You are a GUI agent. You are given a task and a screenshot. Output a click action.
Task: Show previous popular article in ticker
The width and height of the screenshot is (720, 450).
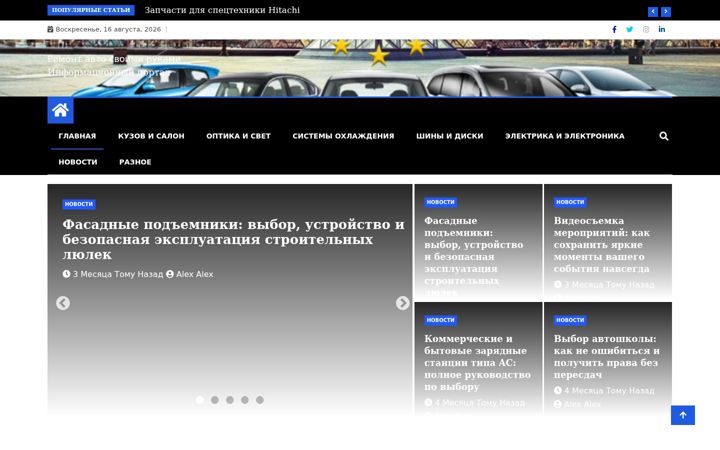pyautogui.click(x=652, y=11)
